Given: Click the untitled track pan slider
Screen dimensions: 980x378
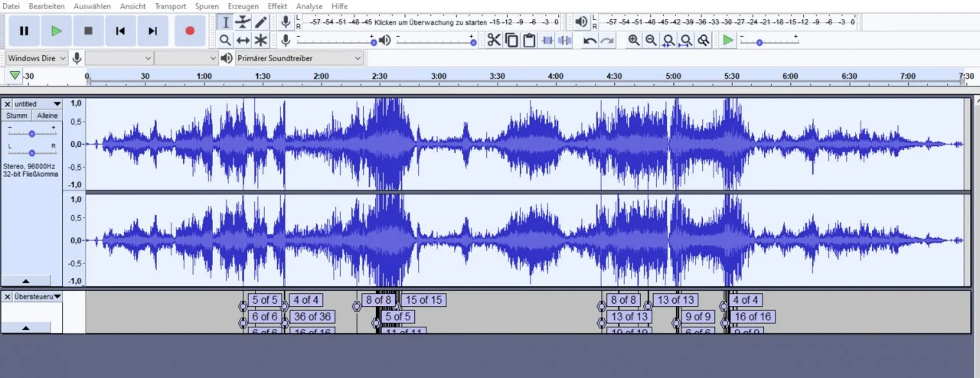Looking at the screenshot, I should coord(31,152).
